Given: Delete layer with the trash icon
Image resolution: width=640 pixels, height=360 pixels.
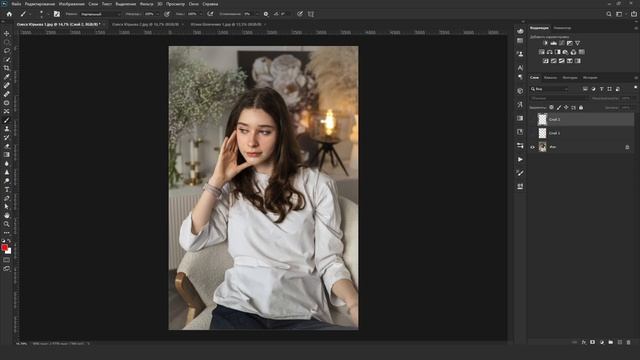Looking at the screenshot, I should pyautogui.click(x=628, y=342).
